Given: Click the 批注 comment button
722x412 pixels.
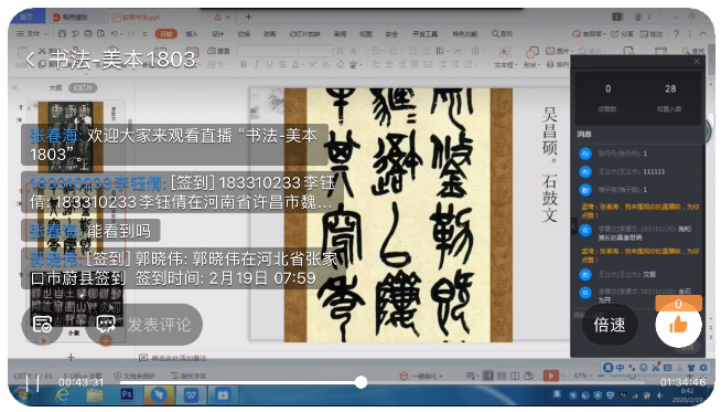Looking at the screenshot, I should click(652, 34).
